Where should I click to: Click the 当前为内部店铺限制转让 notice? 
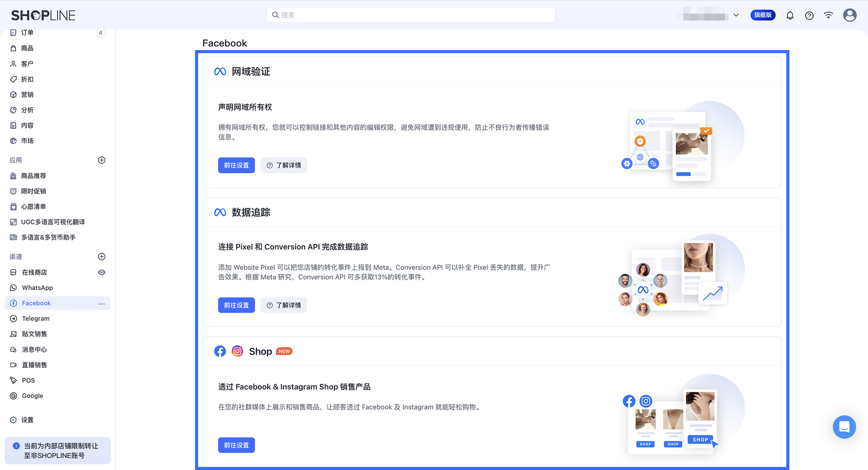58,451
